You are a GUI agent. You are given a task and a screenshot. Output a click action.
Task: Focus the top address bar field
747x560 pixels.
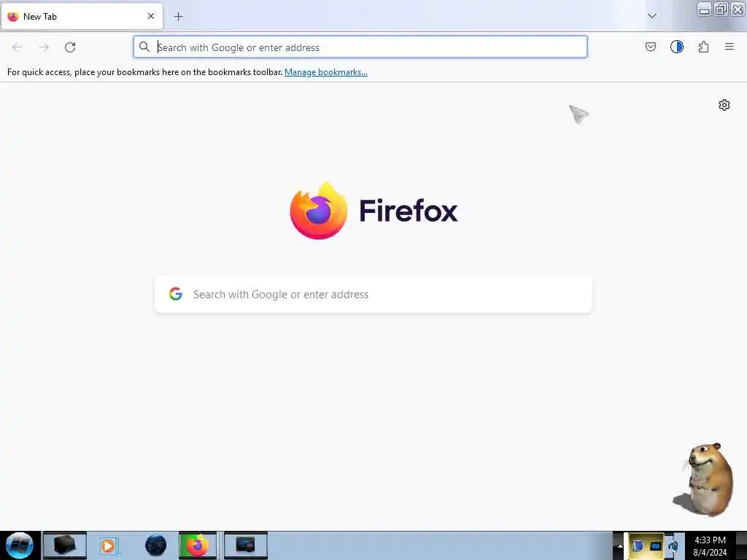360,47
